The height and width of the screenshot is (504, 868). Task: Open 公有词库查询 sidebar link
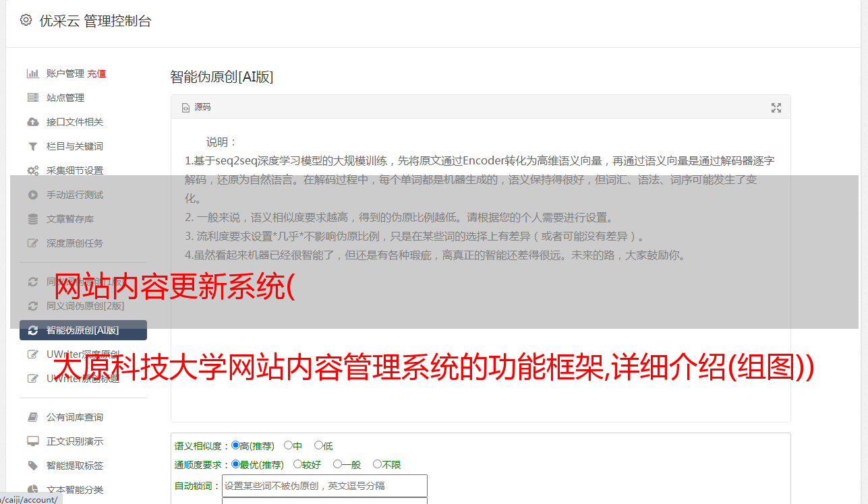tap(75, 417)
